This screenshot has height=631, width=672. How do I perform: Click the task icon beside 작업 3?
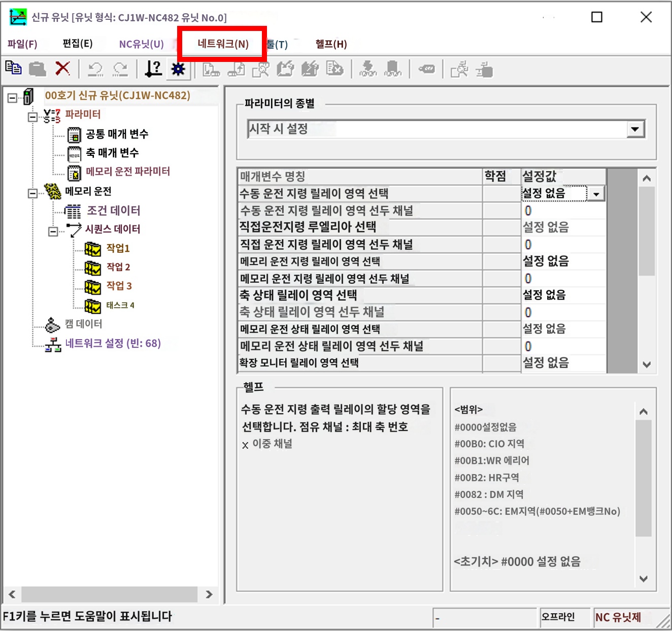click(x=92, y=287)
